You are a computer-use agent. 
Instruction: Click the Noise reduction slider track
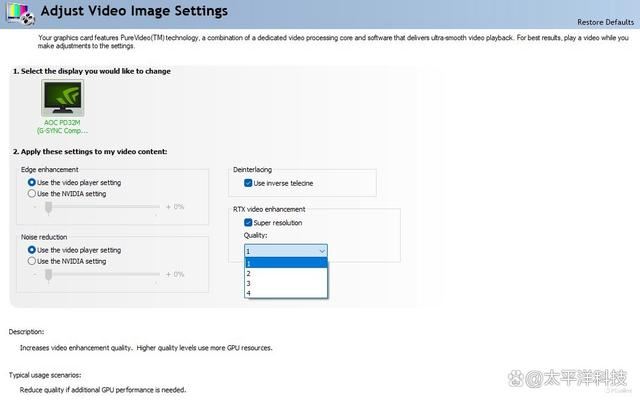point(100,273)
